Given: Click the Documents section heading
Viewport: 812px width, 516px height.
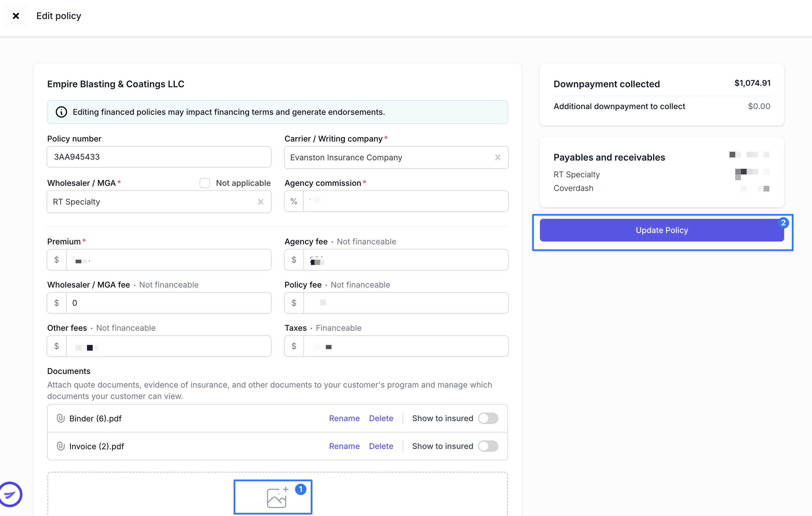Looking at the screenshot, I should click(x=69, y=371).
